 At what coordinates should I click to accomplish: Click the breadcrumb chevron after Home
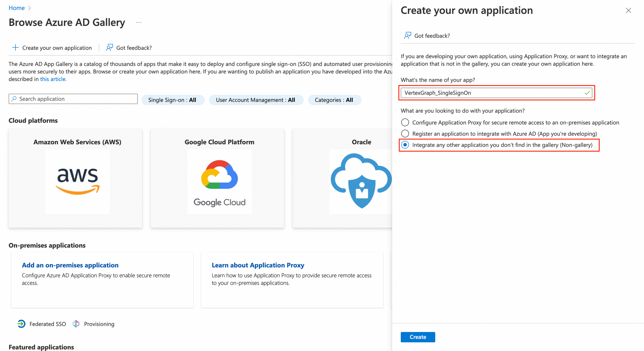click(x=30, y=8)
